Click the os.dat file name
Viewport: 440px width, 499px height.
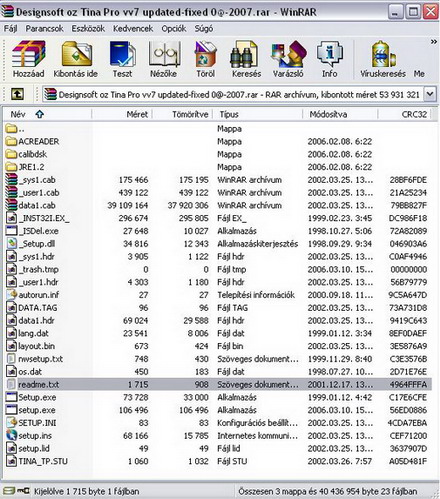coord(30,372)
